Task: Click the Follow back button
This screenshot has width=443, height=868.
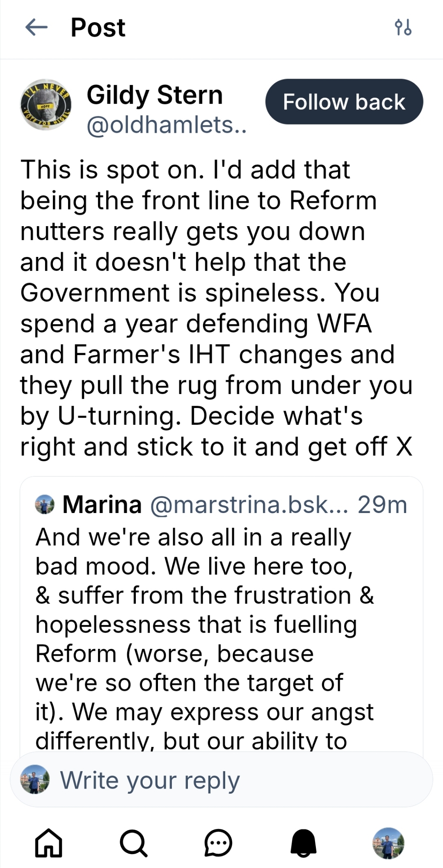Action: coord(344,102)
